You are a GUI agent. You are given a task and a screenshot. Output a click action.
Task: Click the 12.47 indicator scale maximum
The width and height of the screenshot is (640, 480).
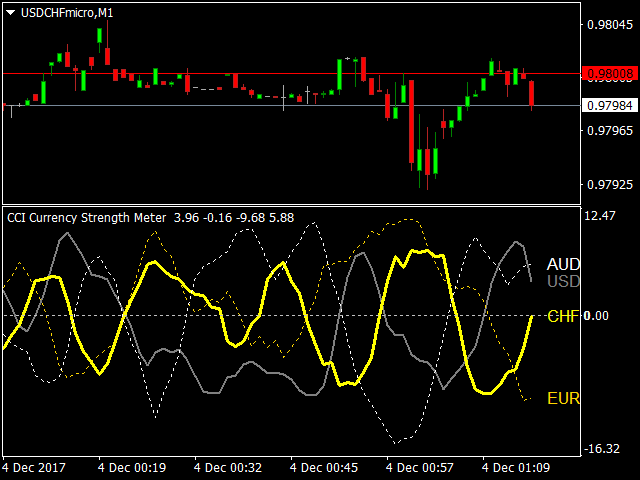pyautogui.click(x=600, y=216)
